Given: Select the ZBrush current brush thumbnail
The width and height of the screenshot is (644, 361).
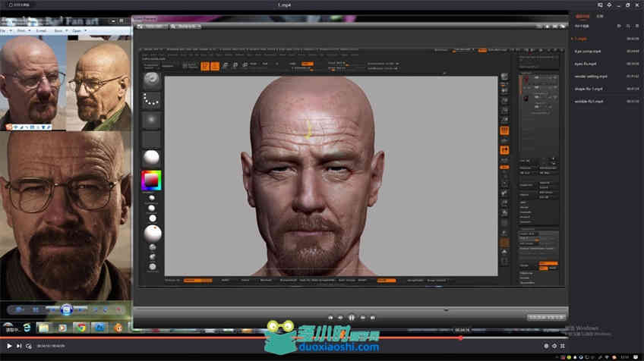Looking at the screenshot, I should click(151, 79).
